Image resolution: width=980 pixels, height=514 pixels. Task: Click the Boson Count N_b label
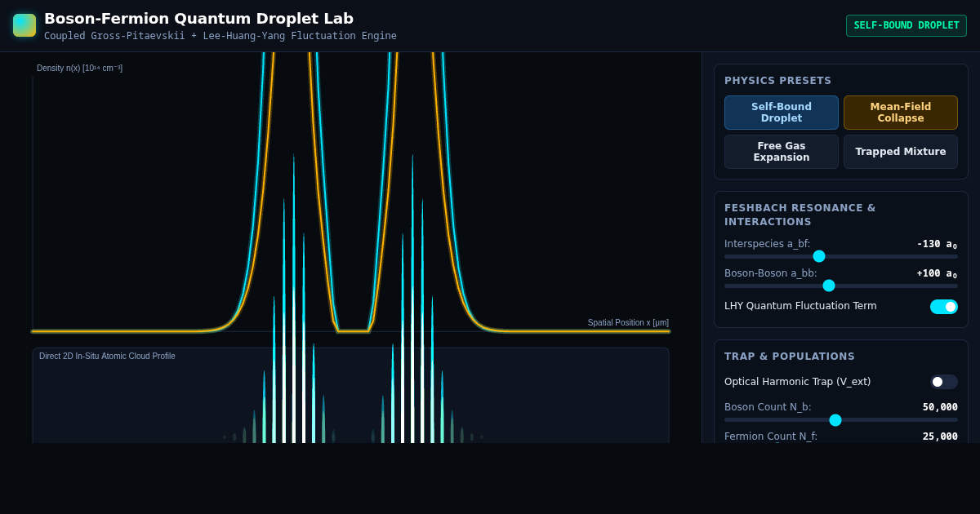768,407
